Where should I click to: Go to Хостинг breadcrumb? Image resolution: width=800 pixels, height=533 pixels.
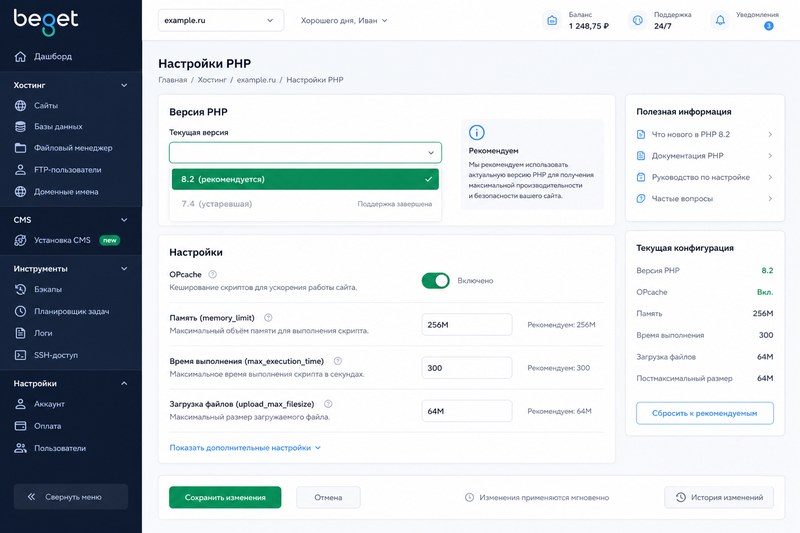click(x=212, y=80)
